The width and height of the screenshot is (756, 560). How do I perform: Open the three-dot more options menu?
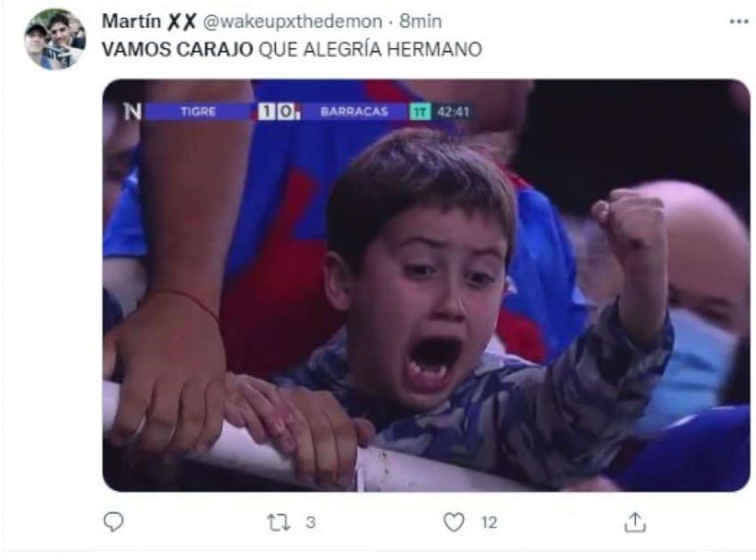[739, 22]
